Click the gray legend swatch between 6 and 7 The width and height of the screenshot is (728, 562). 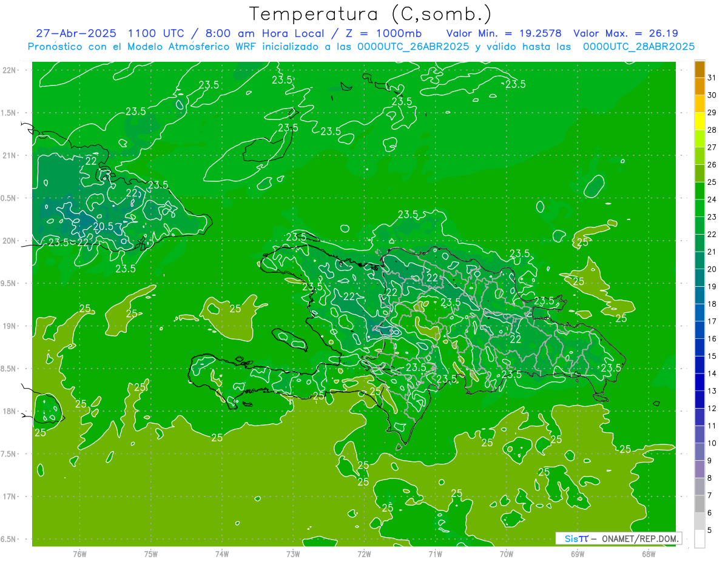(699, 504)
